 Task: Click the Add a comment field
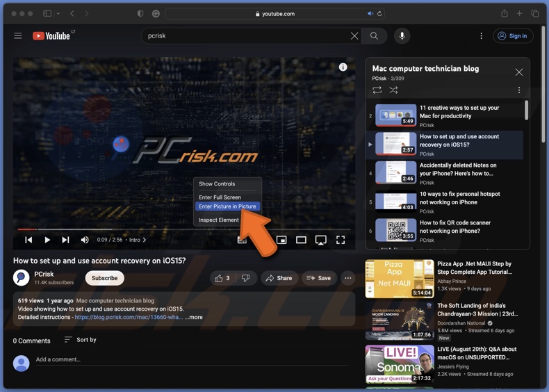(192, 360)
